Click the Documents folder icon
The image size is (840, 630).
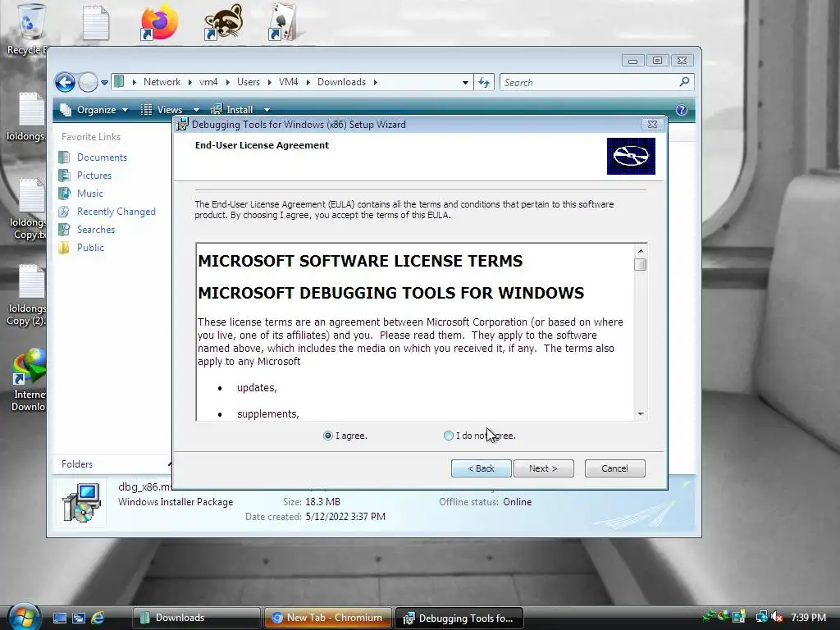tap(64, 157)
